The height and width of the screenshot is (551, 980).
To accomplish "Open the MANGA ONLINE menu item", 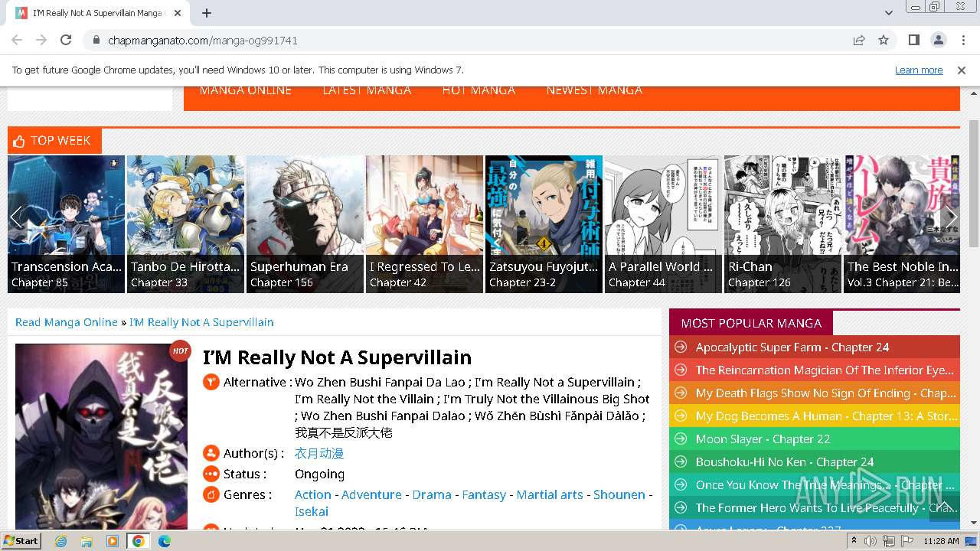I will [x=246, y=90].
